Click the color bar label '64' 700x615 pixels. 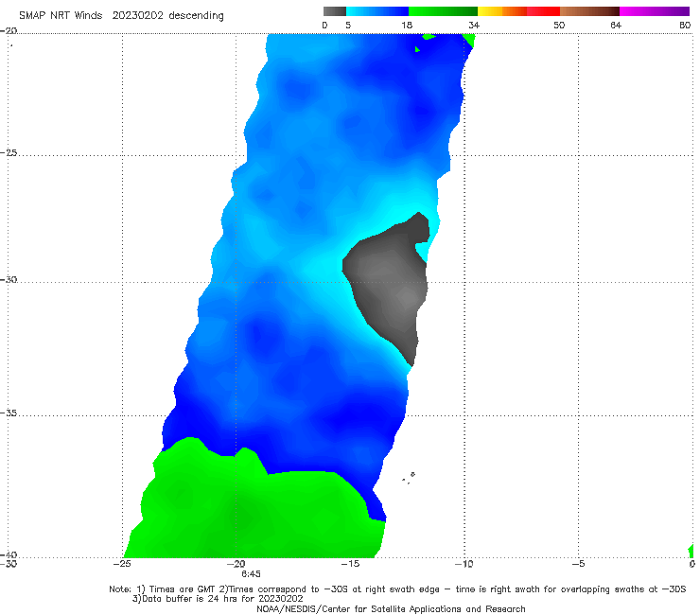(x=616, y=25)
